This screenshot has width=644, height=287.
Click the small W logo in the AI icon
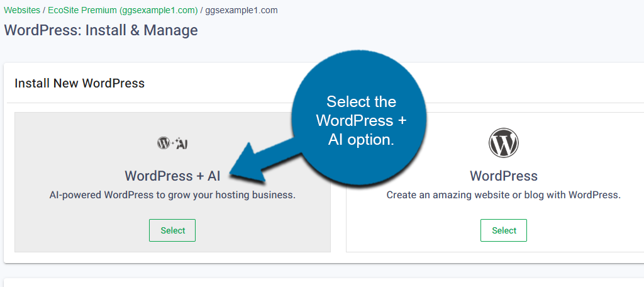point(163,143)
